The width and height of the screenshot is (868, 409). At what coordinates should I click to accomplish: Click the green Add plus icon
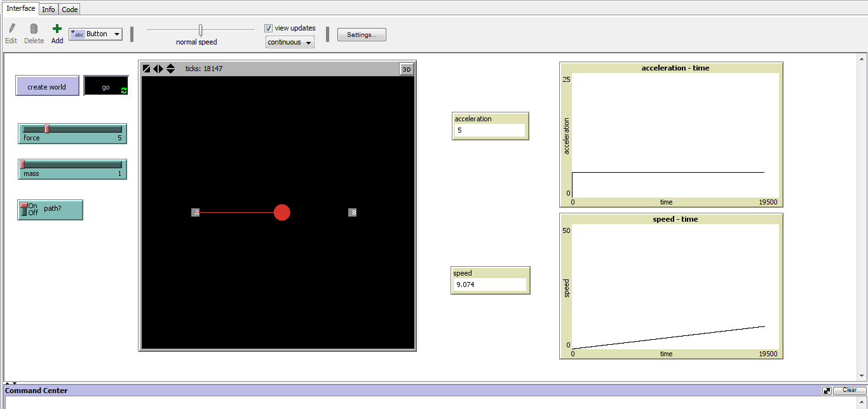57,29
